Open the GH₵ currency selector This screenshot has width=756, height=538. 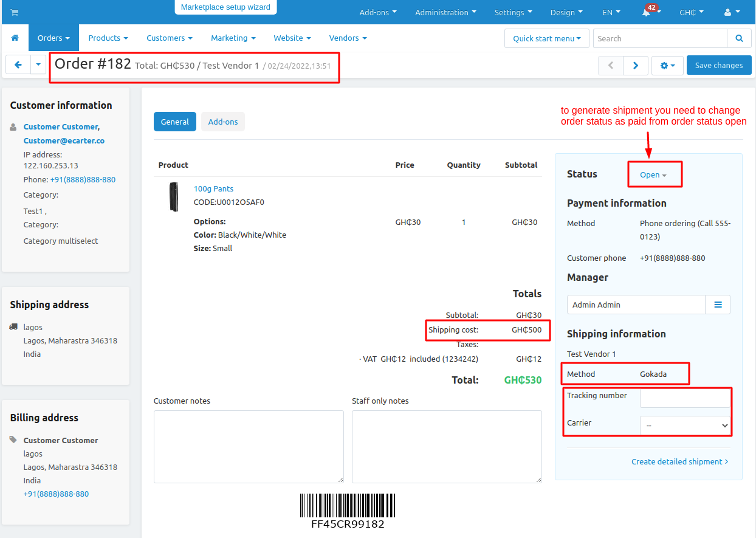click(x=692, y=12)
